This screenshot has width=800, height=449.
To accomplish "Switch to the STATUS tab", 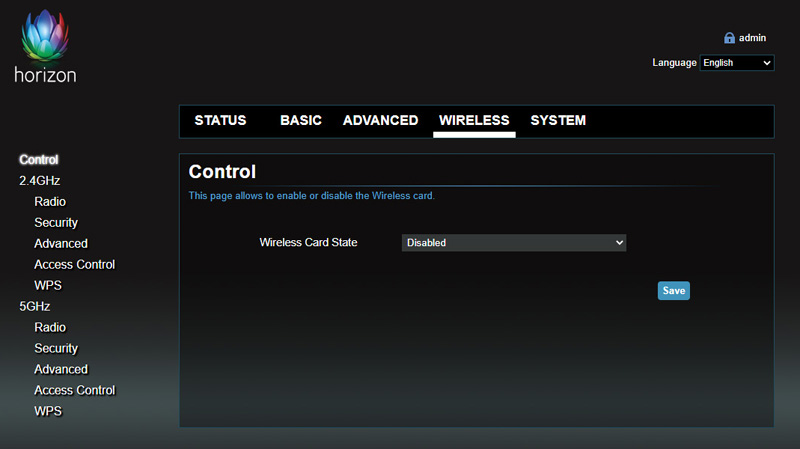I will point(220,120).
